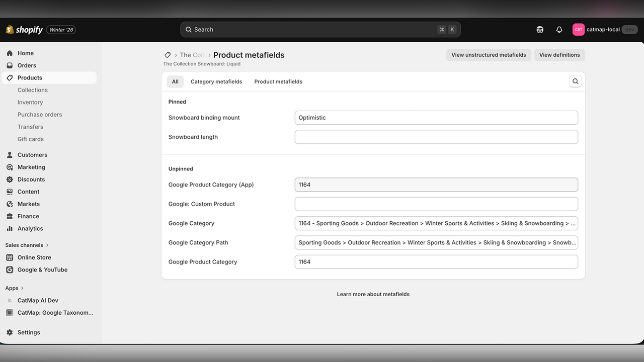Click the Content icon in sidebar
The image size is (644, 362).
10,192
